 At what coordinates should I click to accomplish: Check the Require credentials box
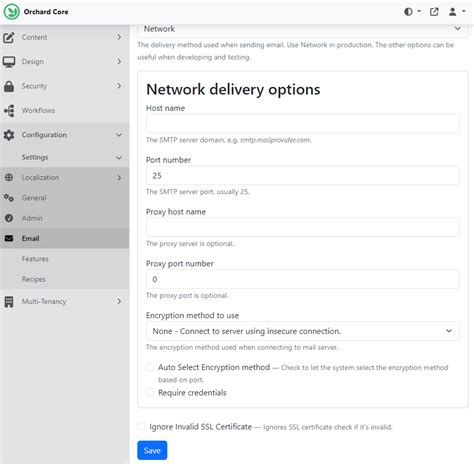[150, 392]
